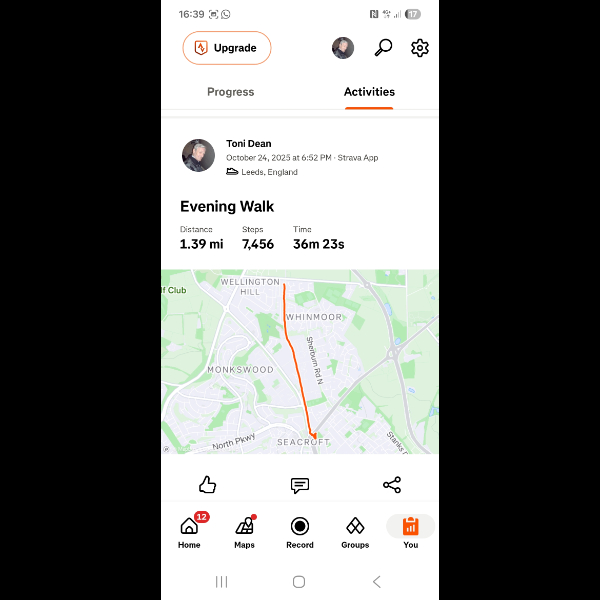Go to Home in bottom navigation
This screenshot has height=600, width=600.
coord(189,531)
